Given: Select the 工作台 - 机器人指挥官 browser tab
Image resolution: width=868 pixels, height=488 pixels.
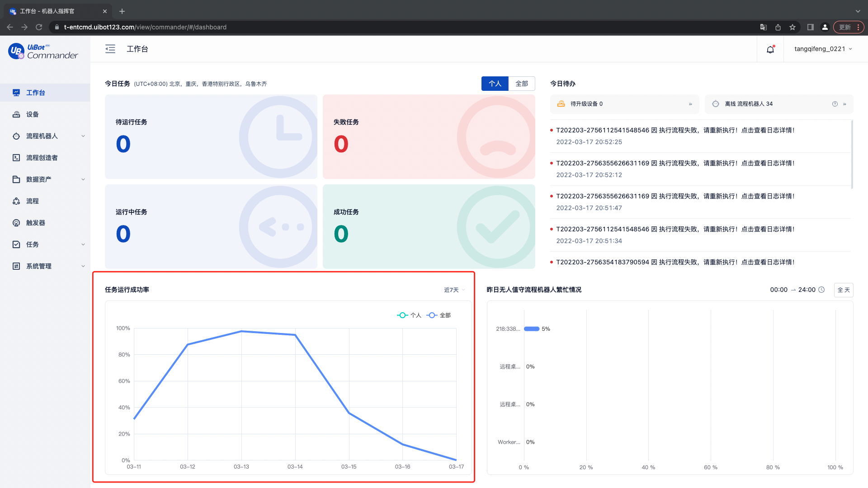Looking at the screenshot, I should coord(58,11).
